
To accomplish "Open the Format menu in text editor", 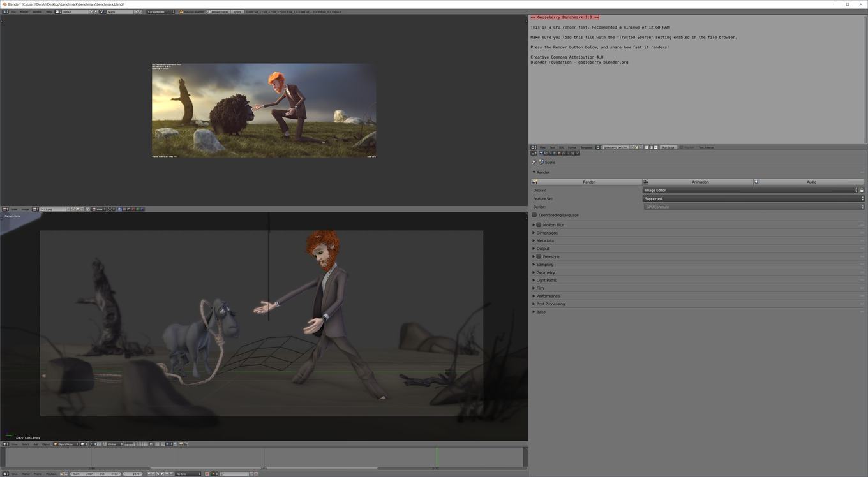I will click(571, 147).
